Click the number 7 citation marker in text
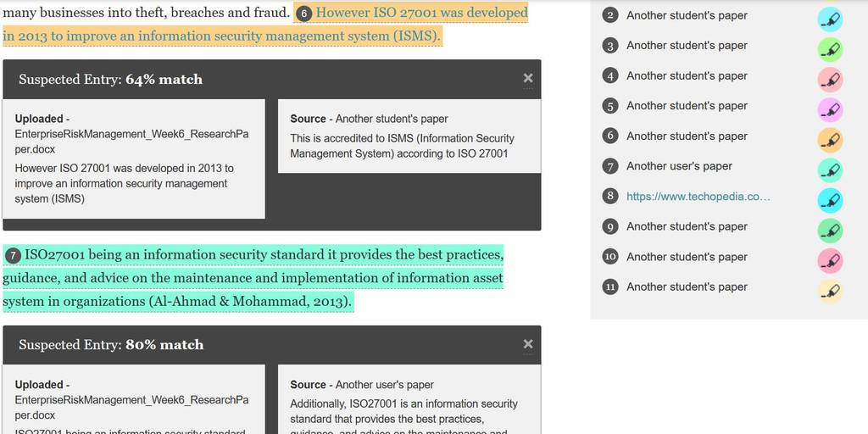Screen dimensions: 868x434 (13, 256)
